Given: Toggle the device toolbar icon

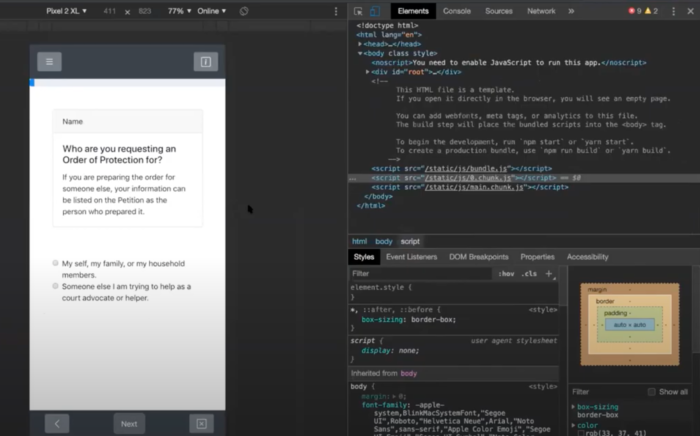Looking at the screenshot, I should point(375,11).
